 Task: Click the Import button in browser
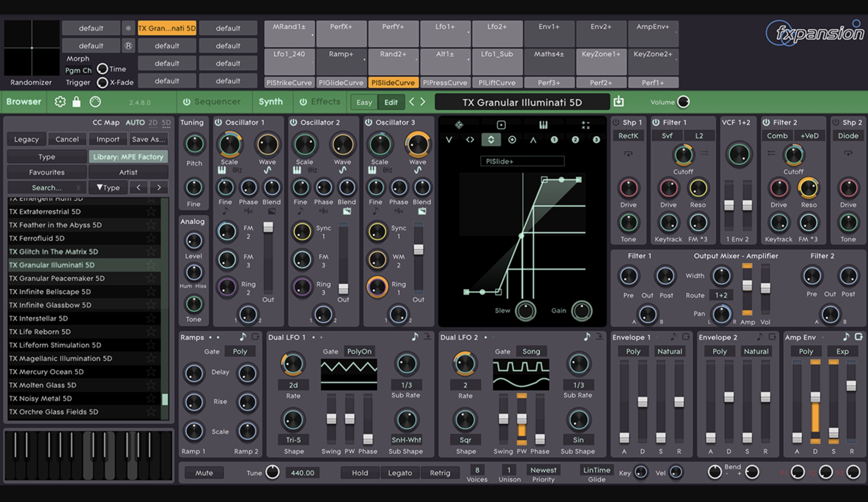(106, 139)
